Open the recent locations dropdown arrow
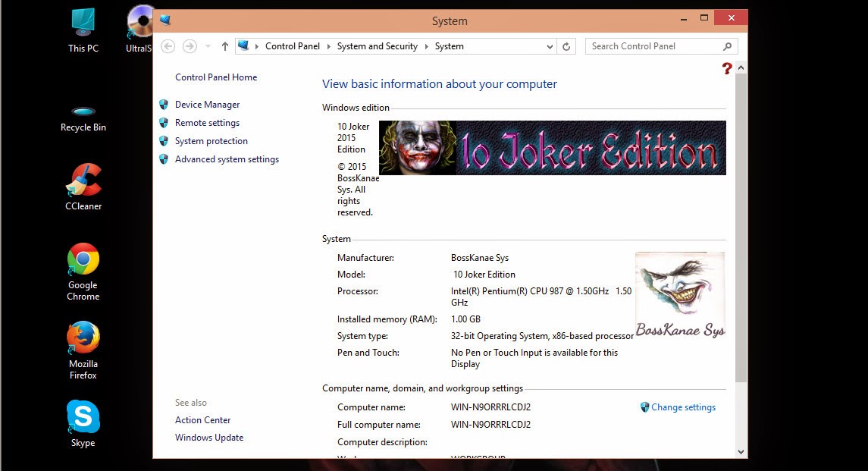This screenshot has height=471, width=868. 208,46
